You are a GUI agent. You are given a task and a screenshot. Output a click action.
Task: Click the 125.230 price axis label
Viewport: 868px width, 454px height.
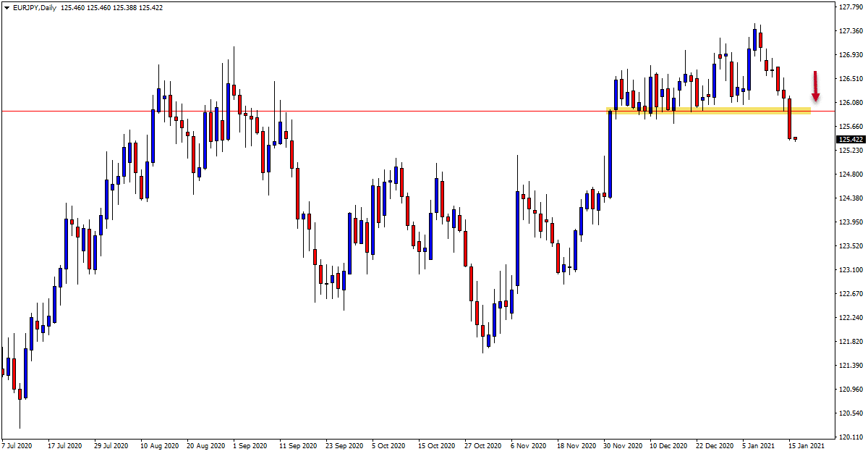[851, 151]
